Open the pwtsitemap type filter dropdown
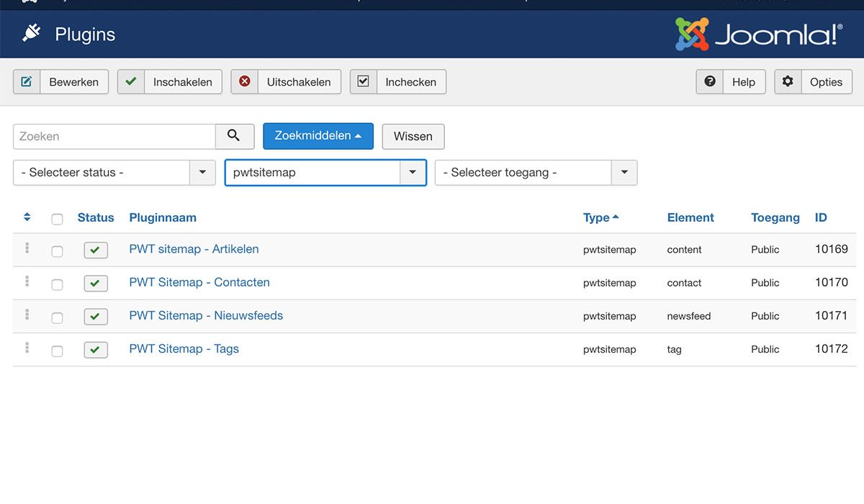Viewport: 864px width, 504px height. click(x=325, y=173)
